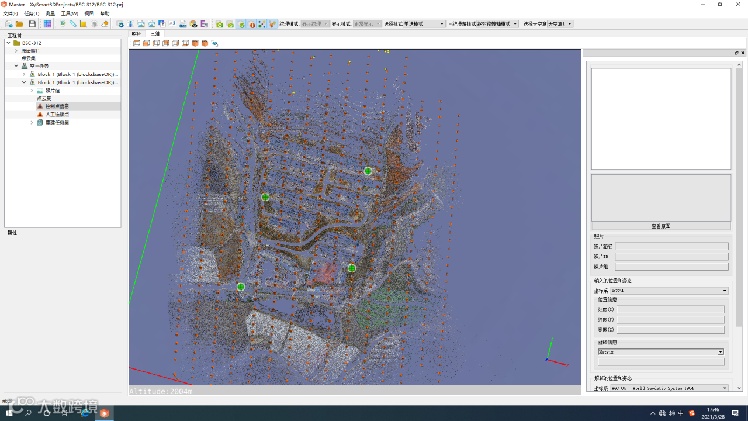Viewport: 748px width, 421px height.
Task: Collapse the root project node in tree
Action: (x=9, y=43)
